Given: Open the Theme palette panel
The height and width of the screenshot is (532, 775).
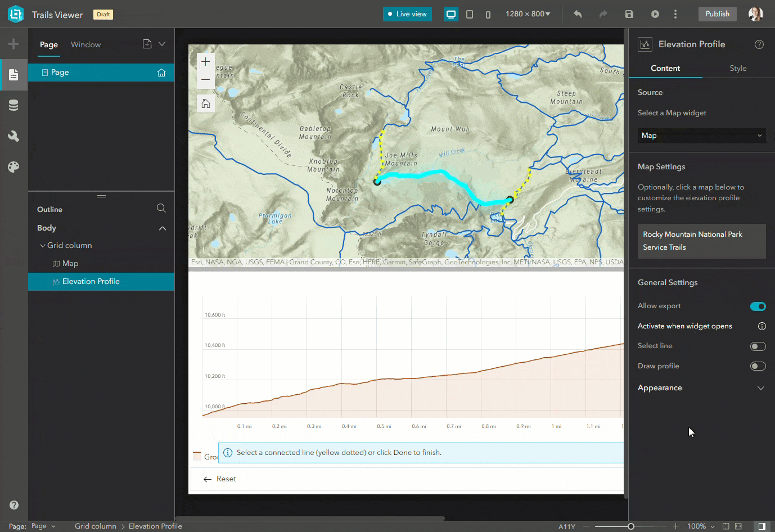Looking at the screenshot, I should click(x=13, y=166).
